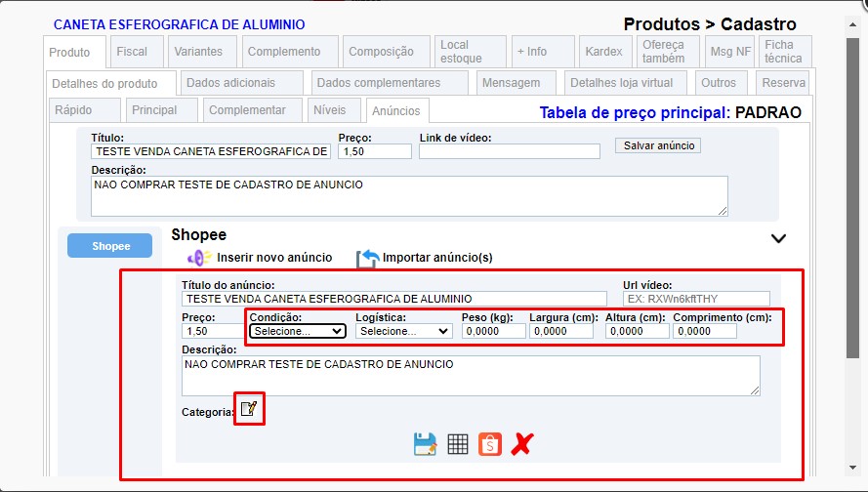Focus the Shopee Preço field
The image size is (868, 492).
[213, 331]
